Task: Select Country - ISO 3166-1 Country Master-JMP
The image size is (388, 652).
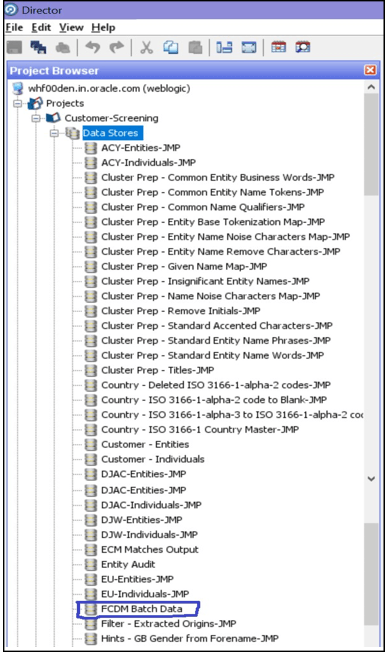Action: point(200,430)
